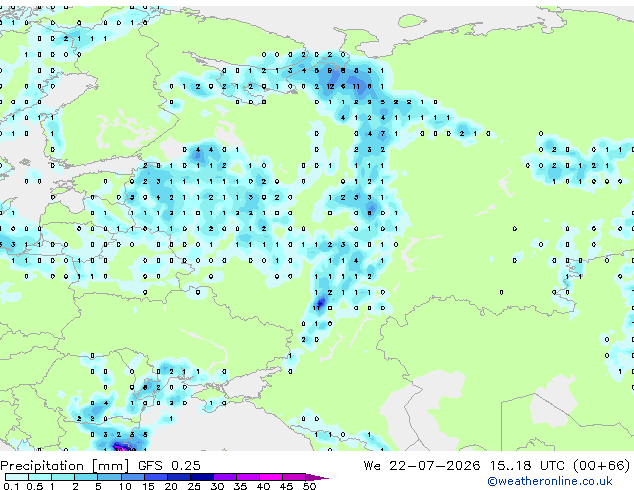The width and height of the screenshot is (634, 490).
Task: Click the legend value label '10'
Action: pyautogui.click(x=125, y=486)
